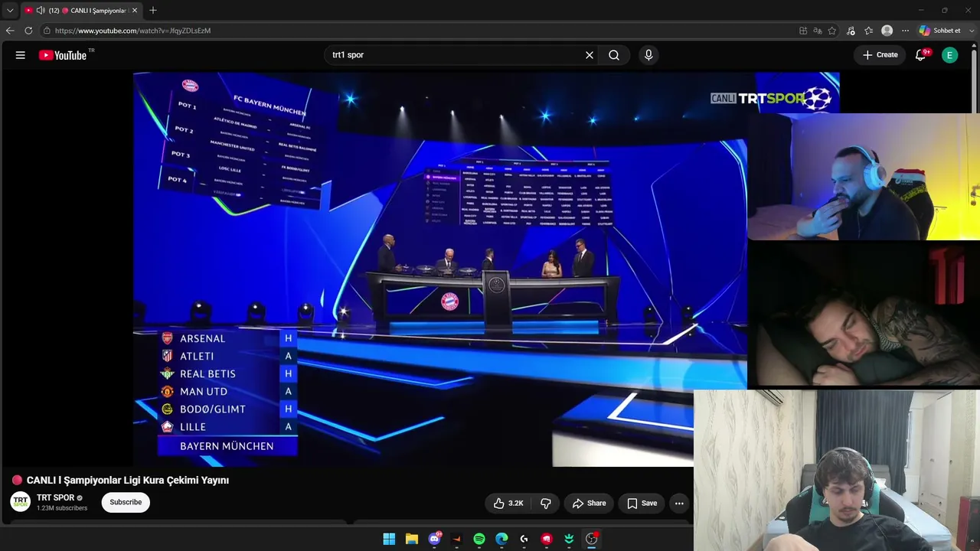Clear the search box text

pos(590,55)
